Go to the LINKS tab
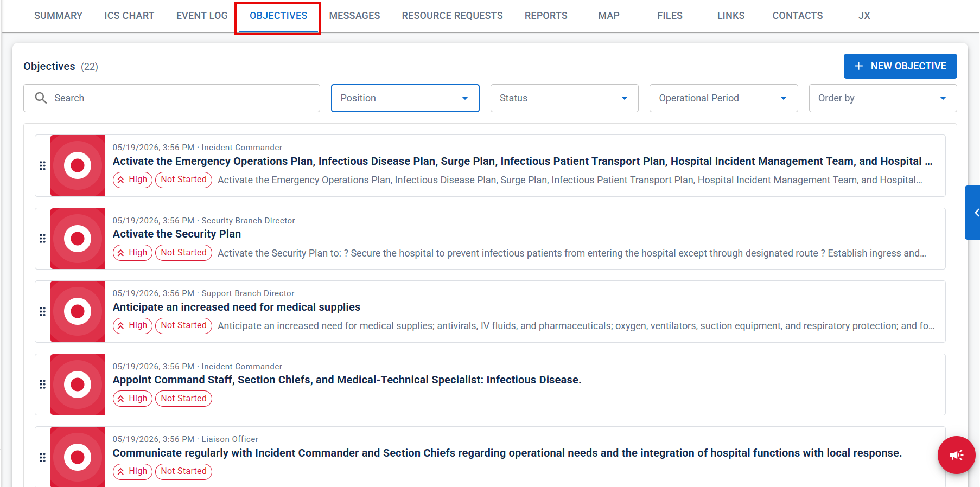Screen dimensions: 980x487 (731, 16)
